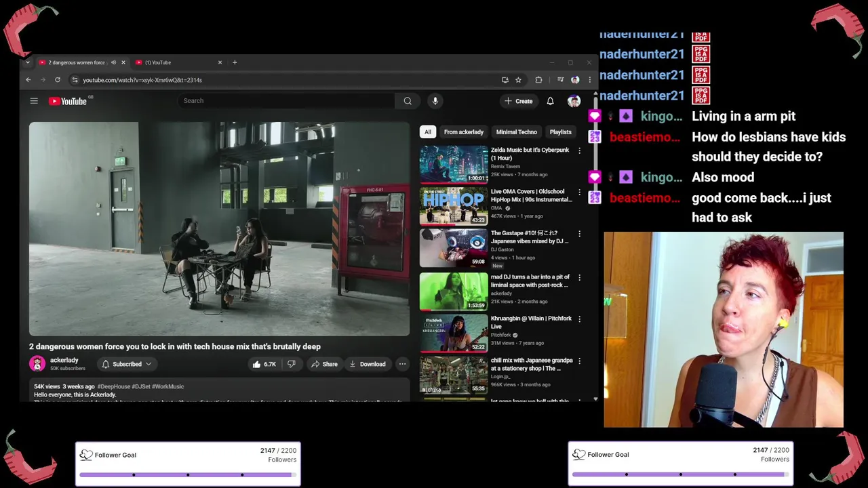Go to YouTube home via logo

68,101
